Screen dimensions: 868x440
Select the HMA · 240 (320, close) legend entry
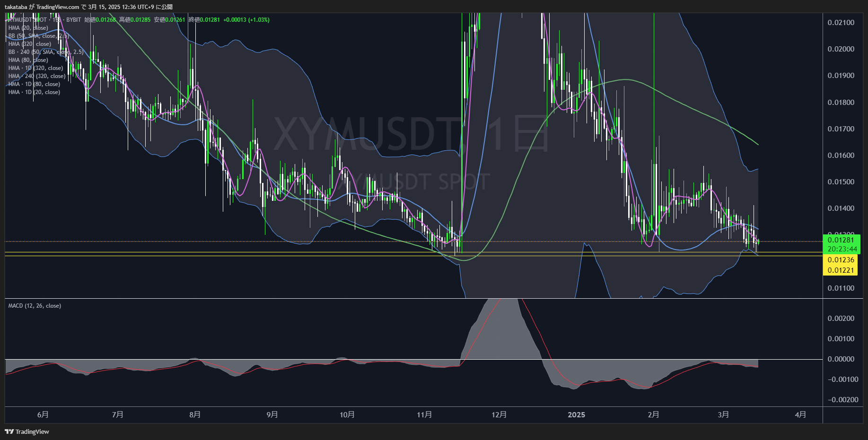coord(37,76)
